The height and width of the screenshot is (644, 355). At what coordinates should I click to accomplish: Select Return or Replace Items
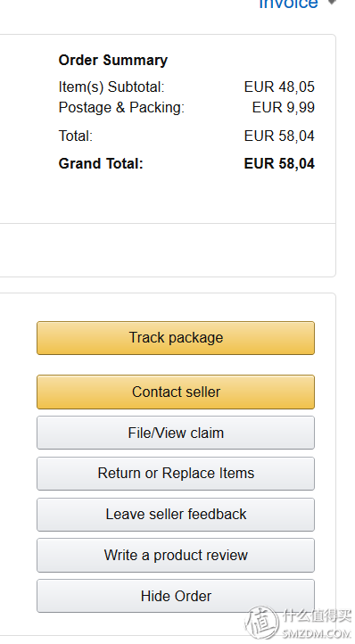coord(176,474)
